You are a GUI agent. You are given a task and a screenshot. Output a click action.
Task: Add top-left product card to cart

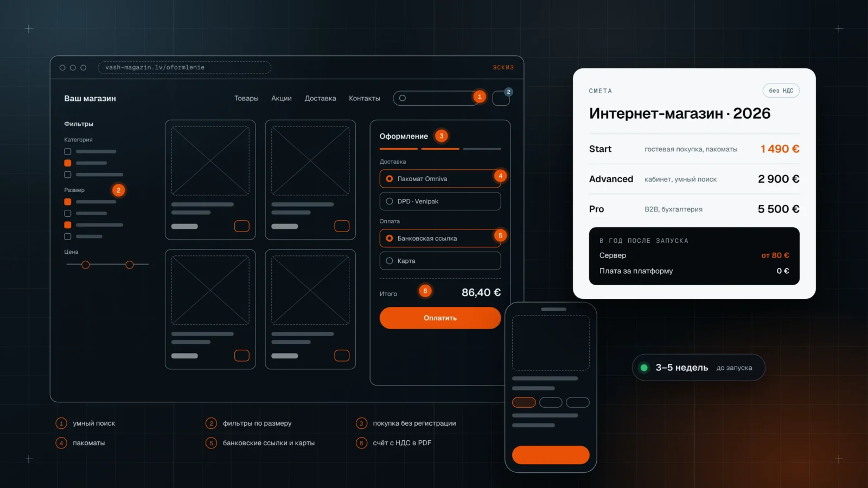click(x=242, y=226)
